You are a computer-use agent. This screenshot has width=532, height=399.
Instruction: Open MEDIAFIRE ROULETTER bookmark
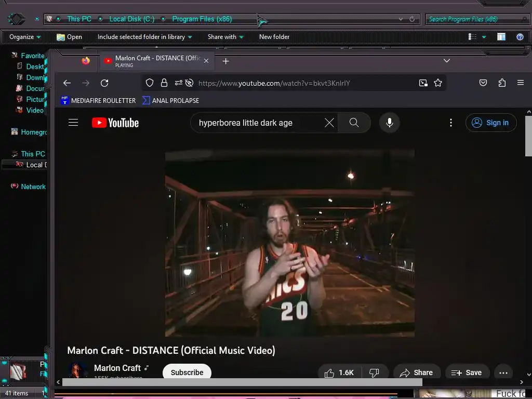tap(98, 100)
